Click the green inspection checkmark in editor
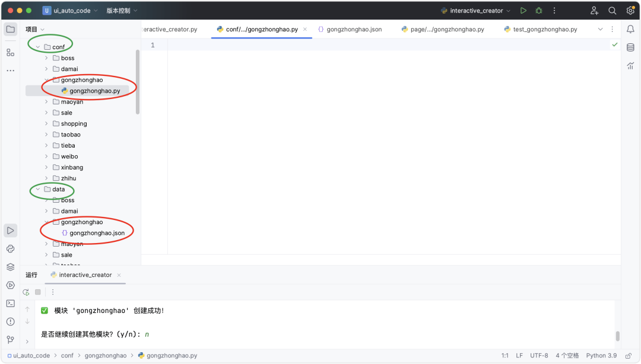The image size is (641, 364). click(x=615, y=44)
